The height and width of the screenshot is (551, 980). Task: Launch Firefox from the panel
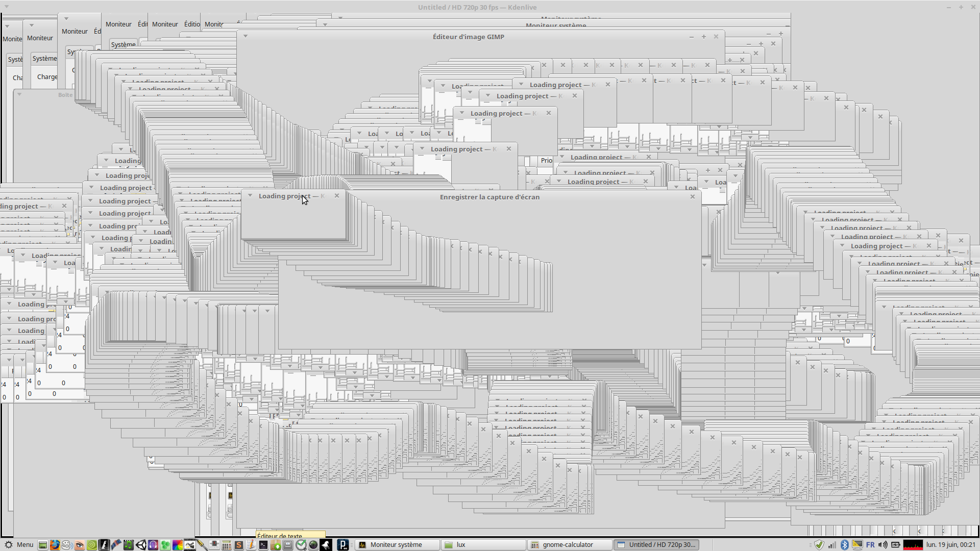point(55,545)
